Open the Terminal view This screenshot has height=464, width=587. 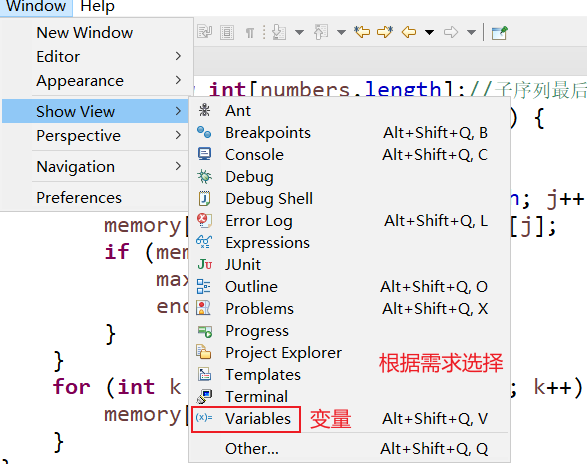[x=349, y=397]
